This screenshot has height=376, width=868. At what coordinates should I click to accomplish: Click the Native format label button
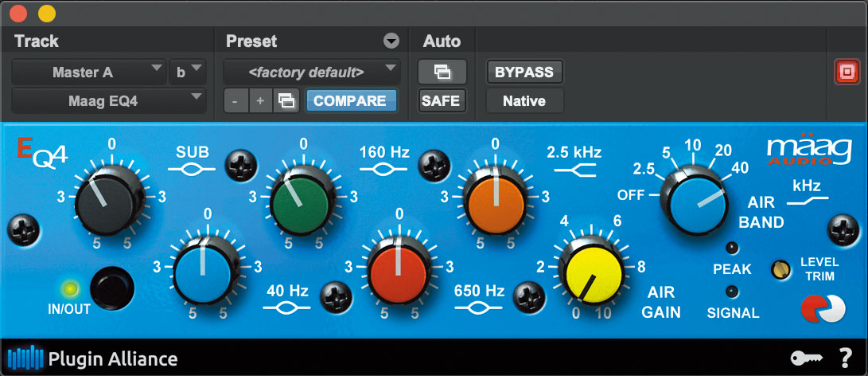pos(524,101)
